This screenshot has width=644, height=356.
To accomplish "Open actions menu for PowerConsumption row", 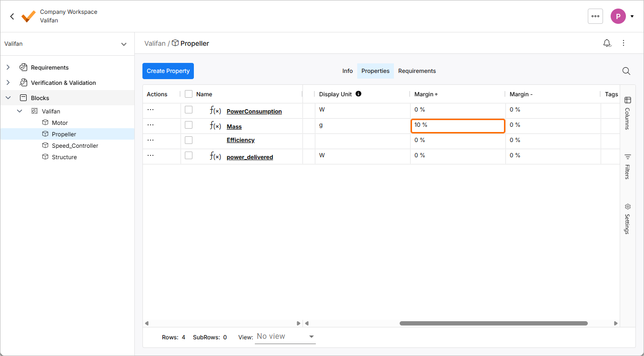I will [151, 110].
